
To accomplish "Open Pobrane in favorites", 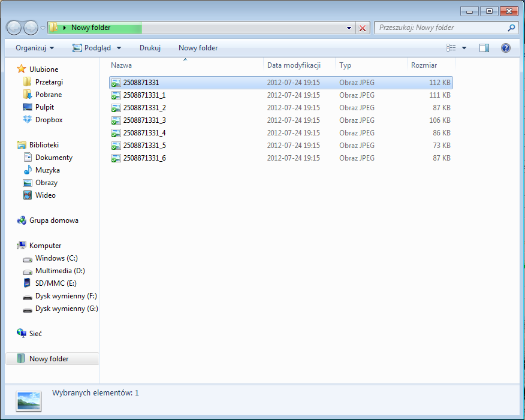I will (x=49, y=95).
